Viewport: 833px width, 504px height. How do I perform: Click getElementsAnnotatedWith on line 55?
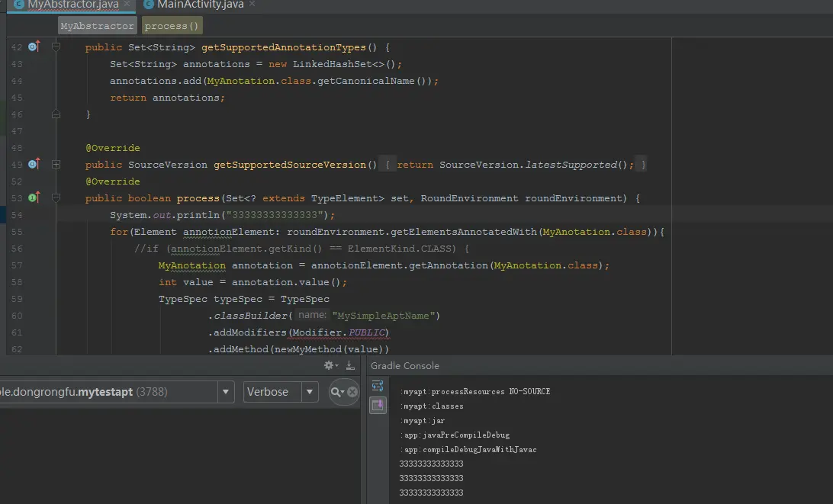[x=464, y=232]
